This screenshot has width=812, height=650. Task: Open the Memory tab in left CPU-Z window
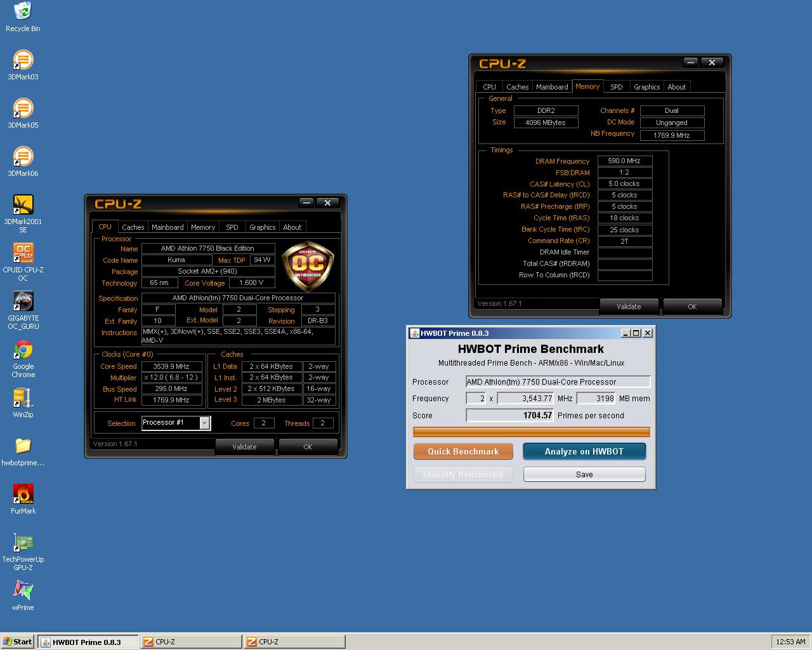[x=203, y=227]
